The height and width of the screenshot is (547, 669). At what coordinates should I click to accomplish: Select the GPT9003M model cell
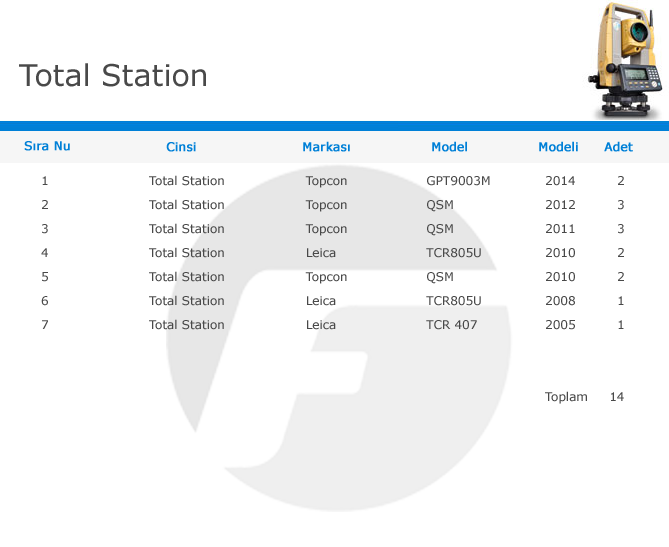pyautogui.click(x=458, y=181)
